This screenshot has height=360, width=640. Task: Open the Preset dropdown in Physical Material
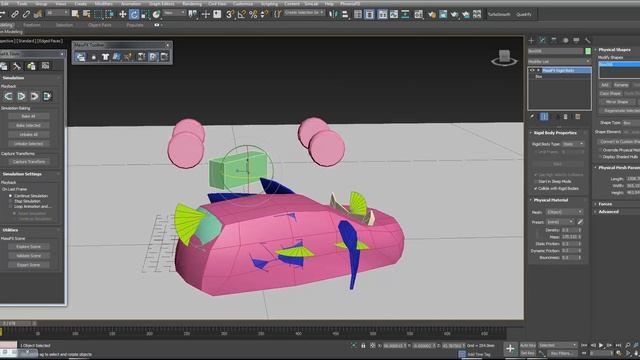(x=560, y=222)
